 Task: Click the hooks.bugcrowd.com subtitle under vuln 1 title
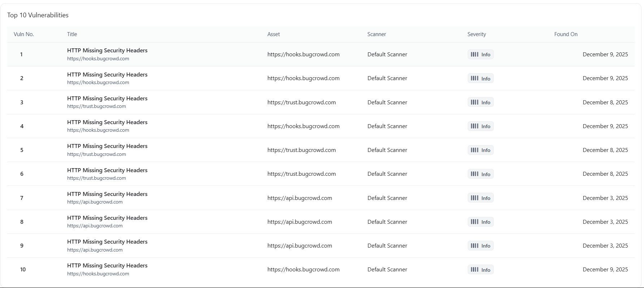98,59
